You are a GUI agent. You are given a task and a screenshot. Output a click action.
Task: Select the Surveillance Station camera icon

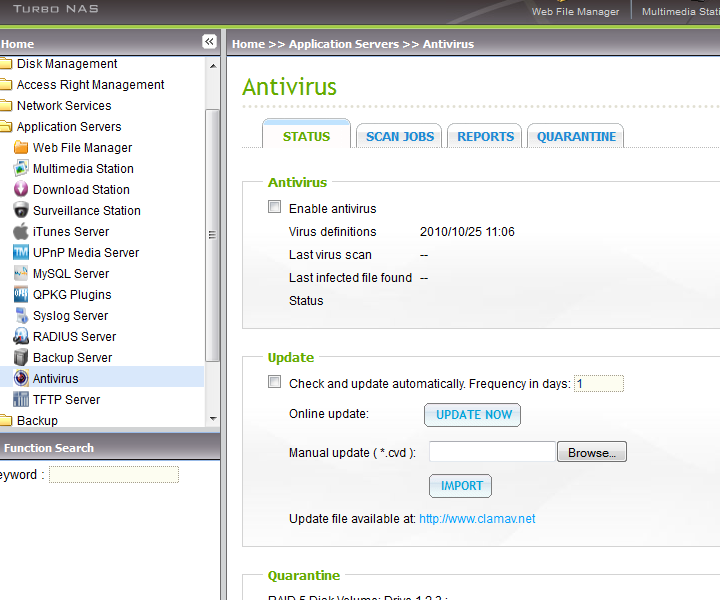pyautogui.click(x=21, y=211)
